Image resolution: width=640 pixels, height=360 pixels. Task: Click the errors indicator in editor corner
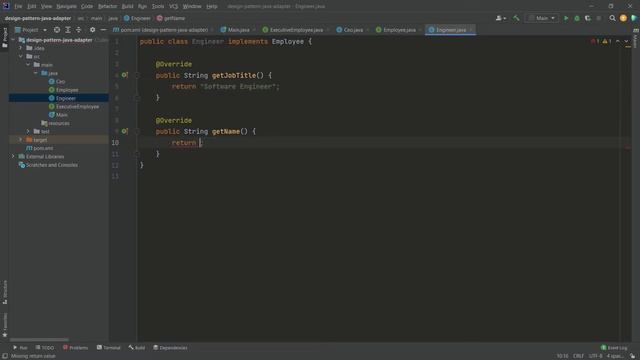595,41
